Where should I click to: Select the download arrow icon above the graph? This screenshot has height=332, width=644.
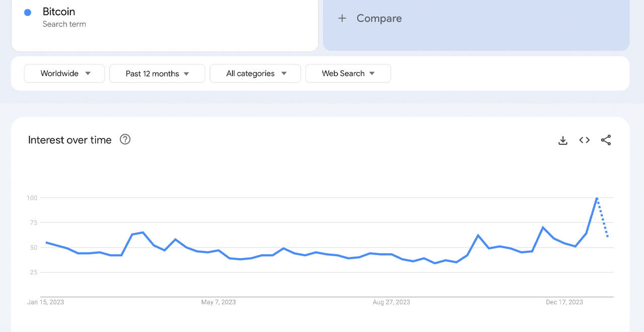click(562, 140)
